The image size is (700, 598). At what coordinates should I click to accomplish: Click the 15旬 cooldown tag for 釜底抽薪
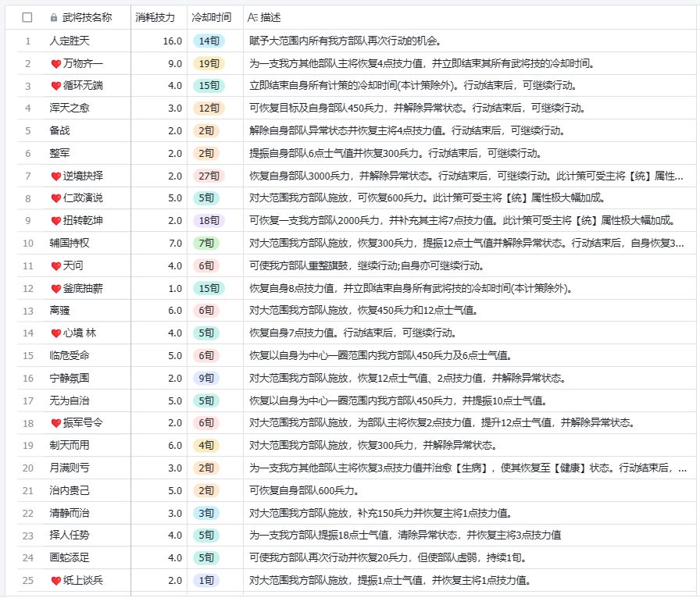click(209, 288)
